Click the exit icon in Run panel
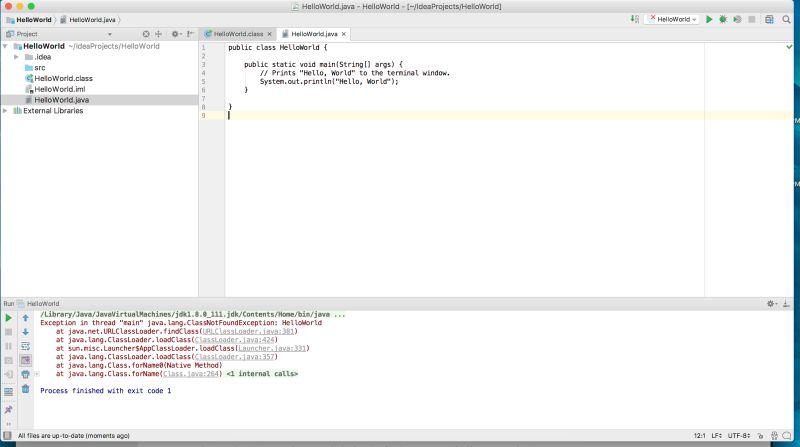The image size is (800, 447). tap(8, 375)
